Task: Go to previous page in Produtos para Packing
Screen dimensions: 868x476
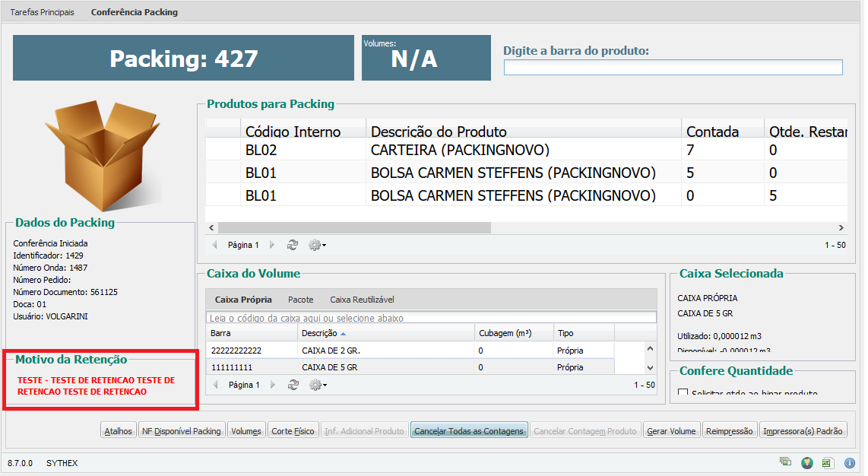Action: click(215, 245)
